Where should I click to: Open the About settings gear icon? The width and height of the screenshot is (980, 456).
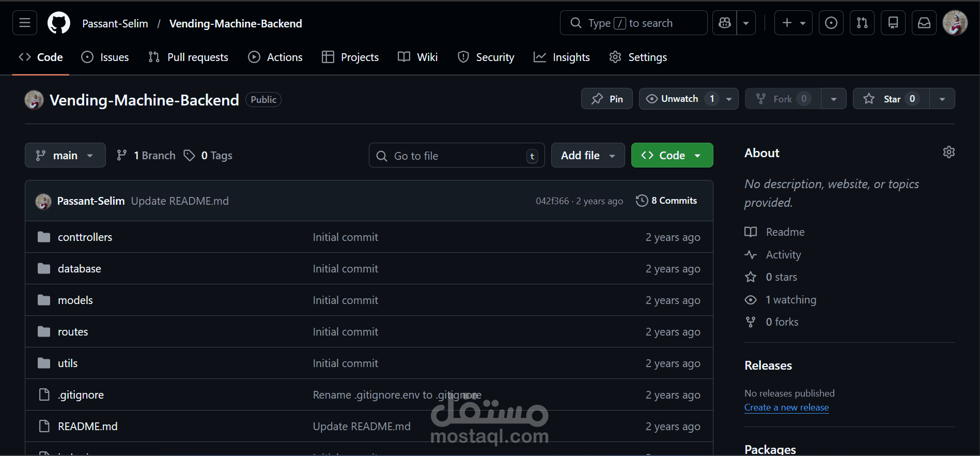pyautogui.click(x=949, y=152)
